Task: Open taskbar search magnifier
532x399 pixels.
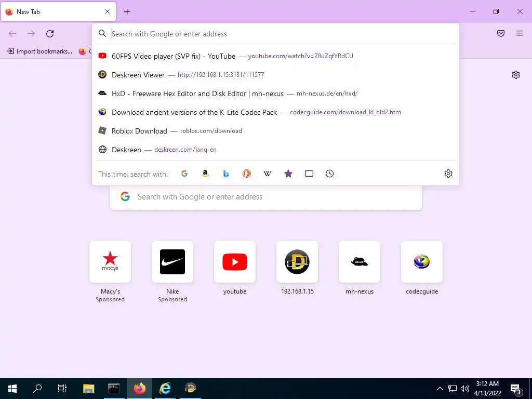Action: (37, 389)
